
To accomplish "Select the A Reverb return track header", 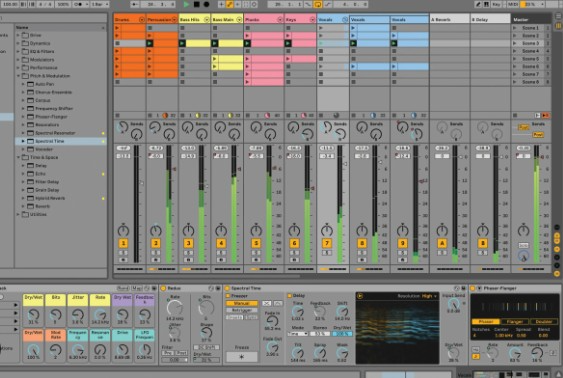I will (x=450, y=19).
